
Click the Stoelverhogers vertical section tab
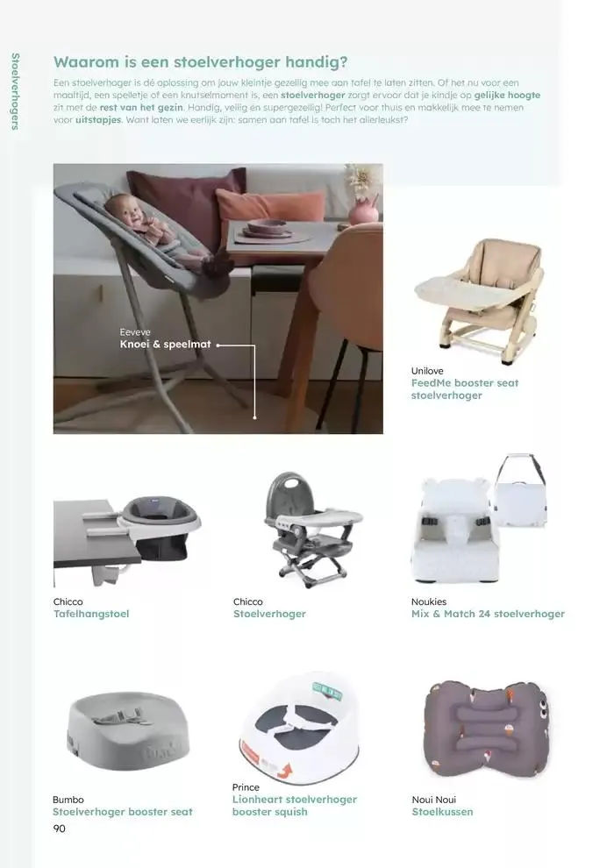(15, 91)
